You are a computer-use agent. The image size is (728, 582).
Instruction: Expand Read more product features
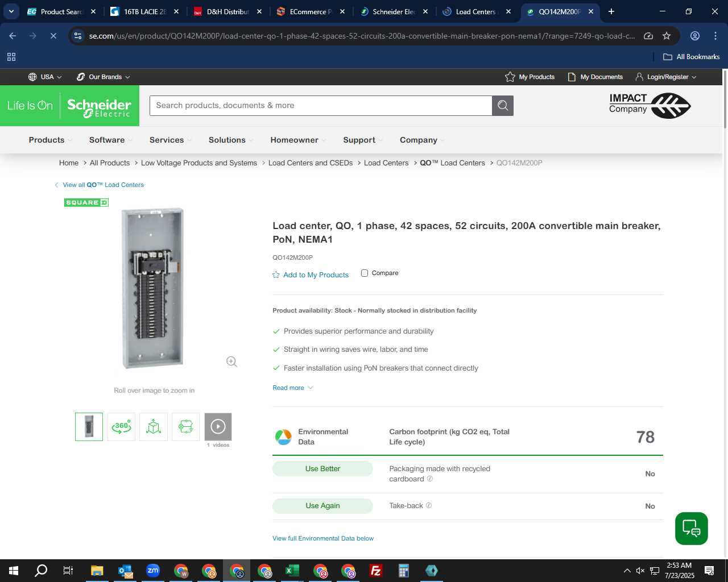[x=293, y=388]
